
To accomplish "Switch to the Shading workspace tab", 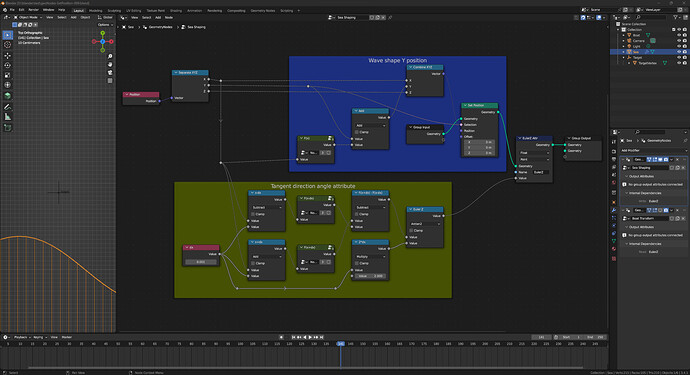I will pos(176,11).
